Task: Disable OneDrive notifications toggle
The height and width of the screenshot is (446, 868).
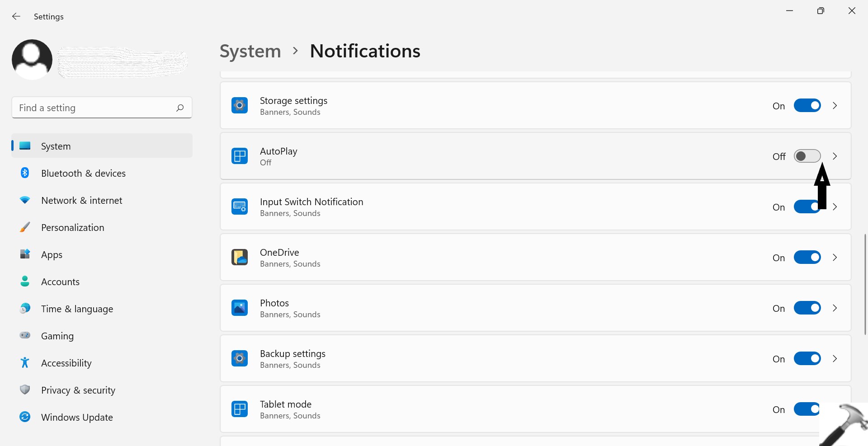Action: point(807,258)
